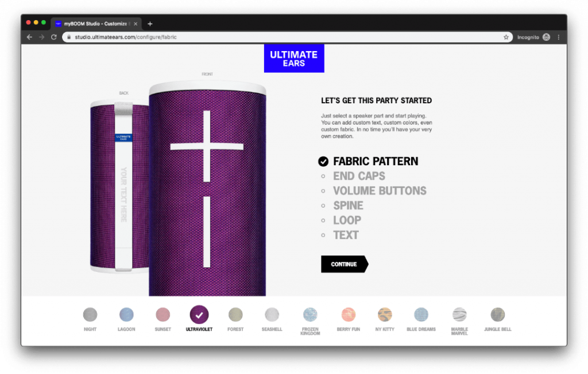Click the black Continue button
The height and width of the screenshot is (374, 588).
(345, 264)
